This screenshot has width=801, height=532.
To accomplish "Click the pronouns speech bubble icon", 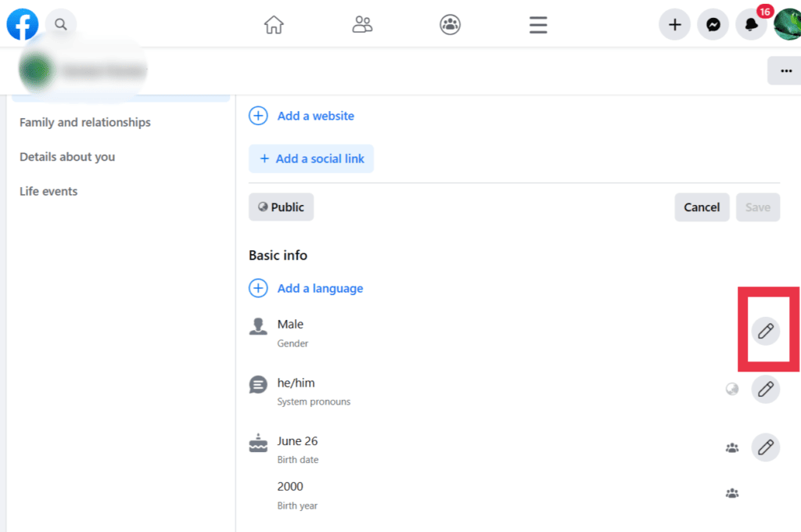I will [x=258, y=384].
